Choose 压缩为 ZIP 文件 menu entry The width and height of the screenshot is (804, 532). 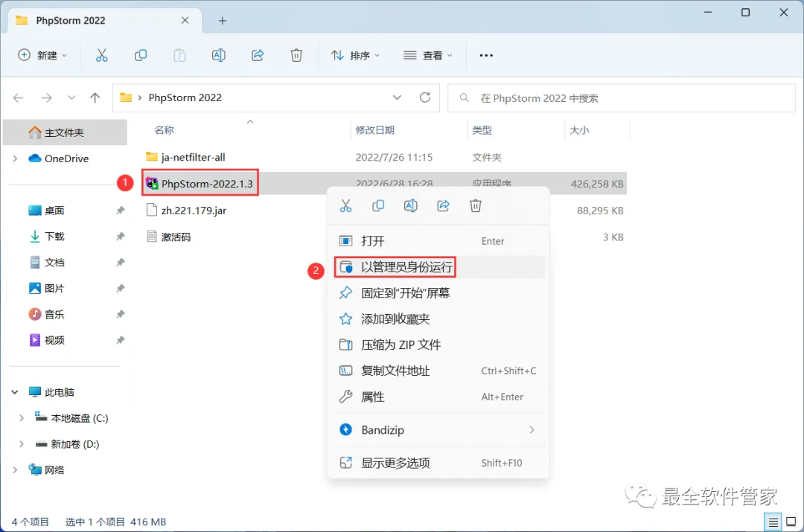click(438, 345)
